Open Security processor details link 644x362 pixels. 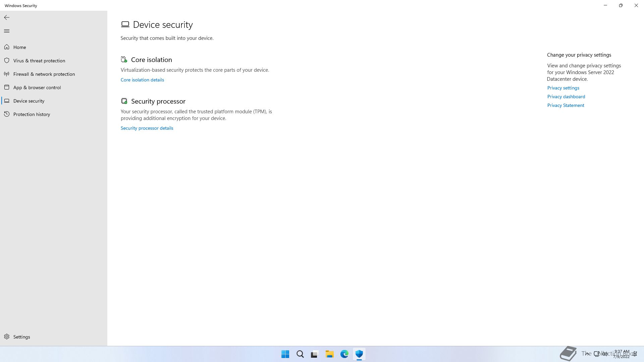click(x=147, y=128)
